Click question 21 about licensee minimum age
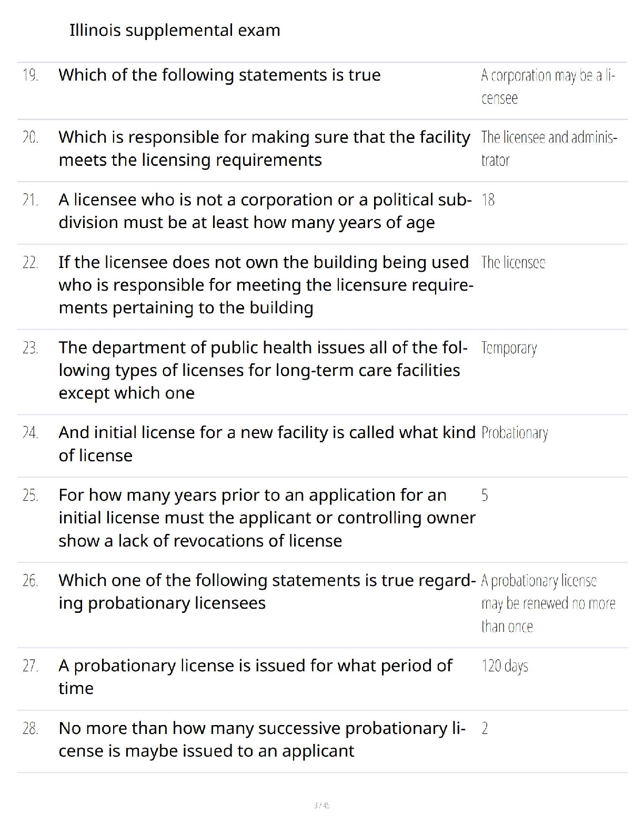The width and height of the screenshot is (644, 834). [265, 211]
